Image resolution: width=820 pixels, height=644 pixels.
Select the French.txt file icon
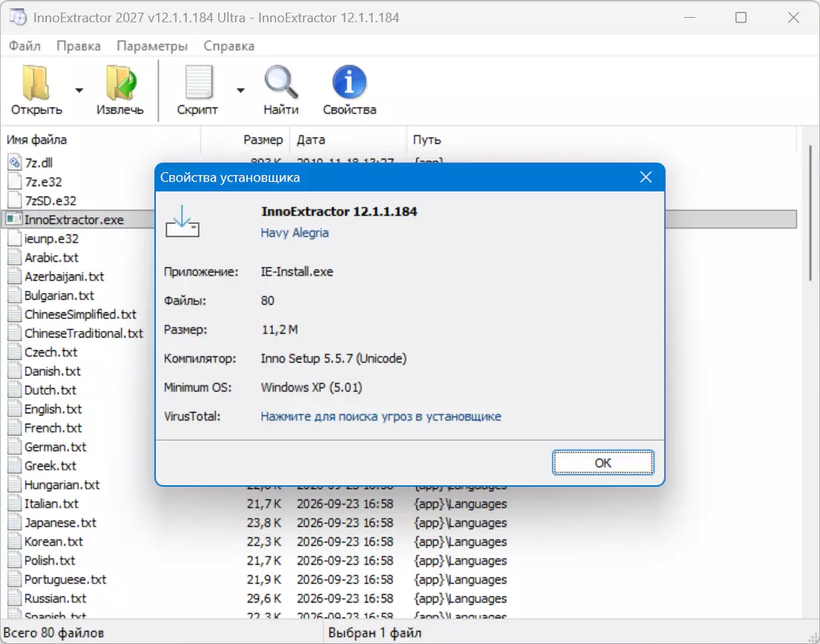14,427
